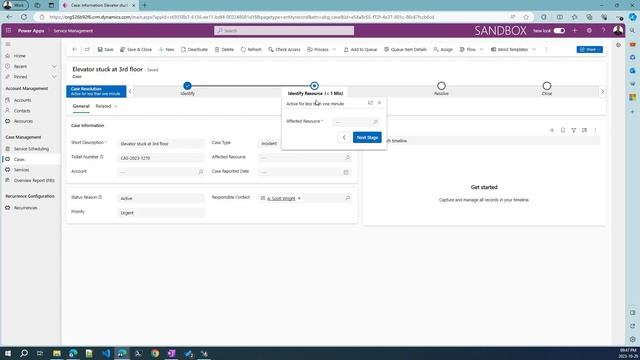
Task: Click Save & Close in command bar
Action: [136, 49]
